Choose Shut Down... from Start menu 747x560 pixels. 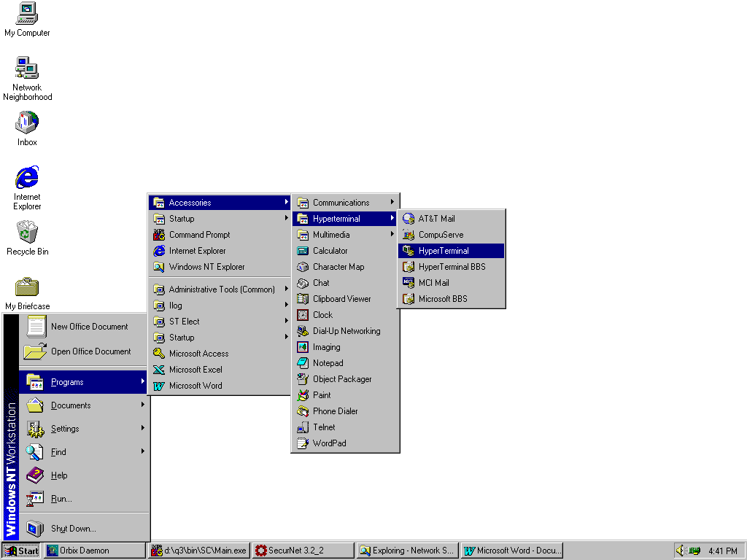(x=84, y=529)
